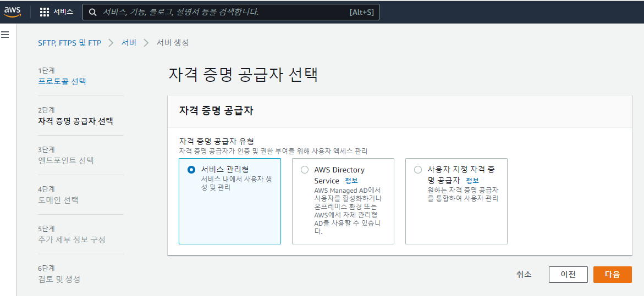Click the 검토 및 생성 step label
The image size is (644, 296).
click(59, 279)
